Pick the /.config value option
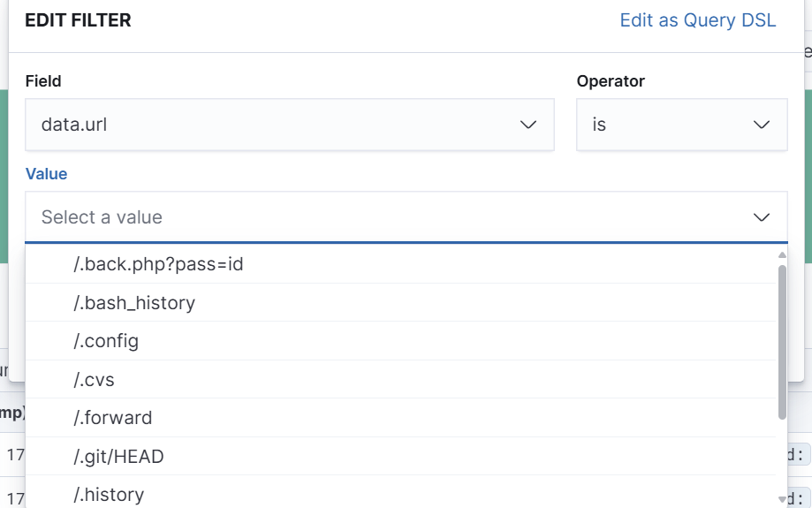 [x=106, y=341]
